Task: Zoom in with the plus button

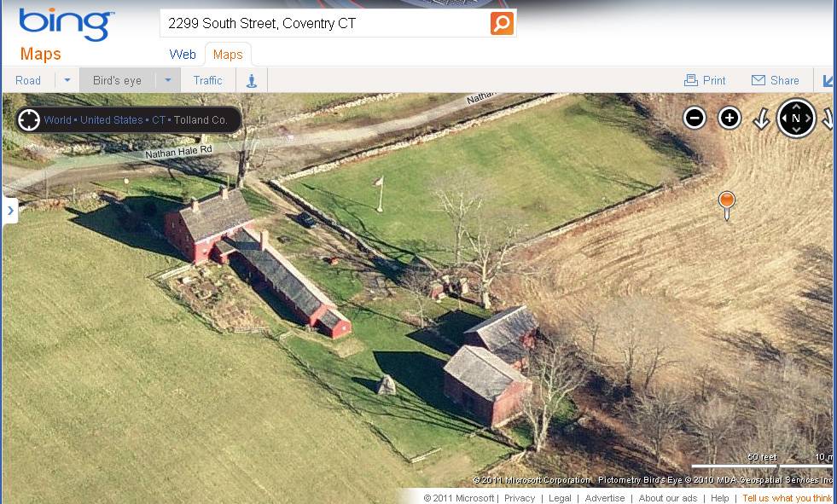Action: (x=729, y=118)
